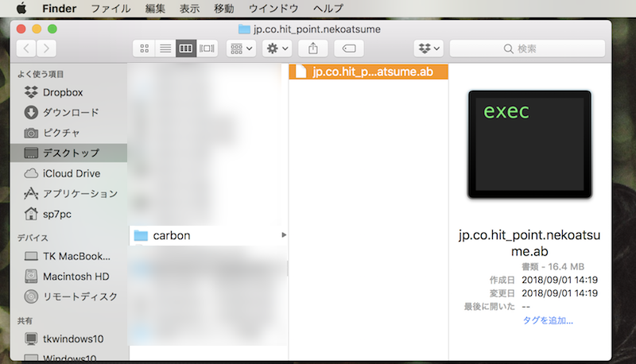
Task: Click the 変更日 2018/09/01 14:19 value
Action: click(560, 293)
